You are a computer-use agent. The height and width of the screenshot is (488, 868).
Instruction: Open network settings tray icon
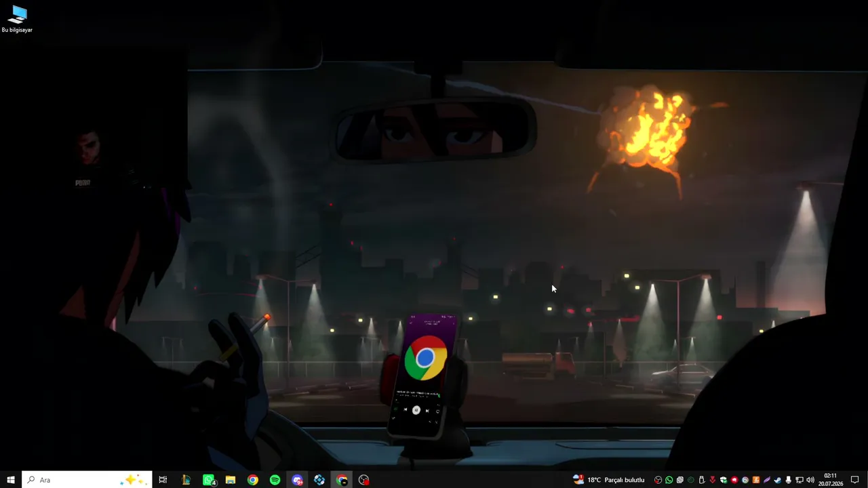[800, 480]
